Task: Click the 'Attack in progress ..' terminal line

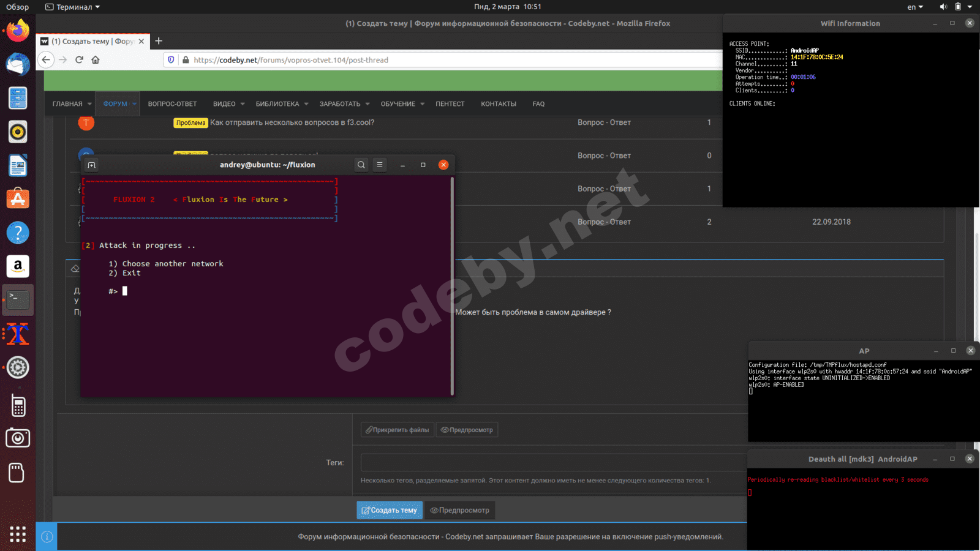Action: pos(147,246)
